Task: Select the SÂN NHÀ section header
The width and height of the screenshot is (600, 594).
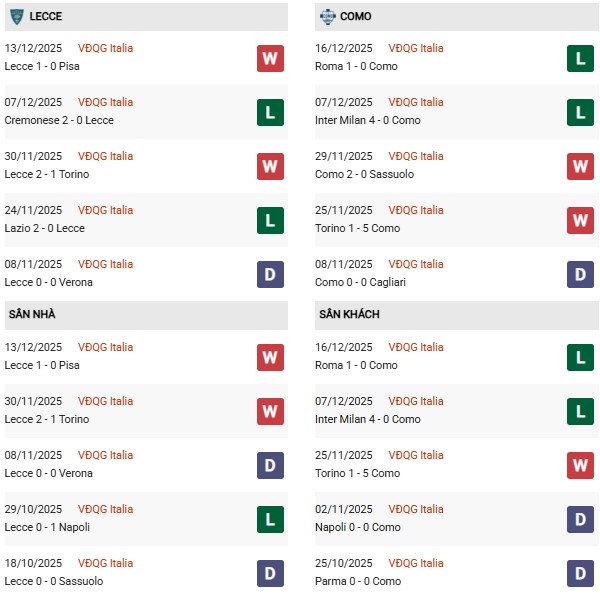Action: coord(33,314)
